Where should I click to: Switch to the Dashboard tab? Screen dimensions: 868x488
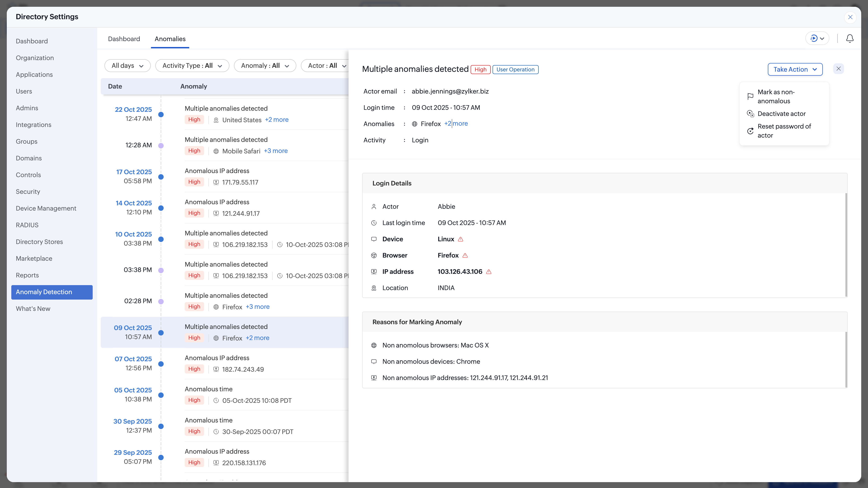point(124,39)
